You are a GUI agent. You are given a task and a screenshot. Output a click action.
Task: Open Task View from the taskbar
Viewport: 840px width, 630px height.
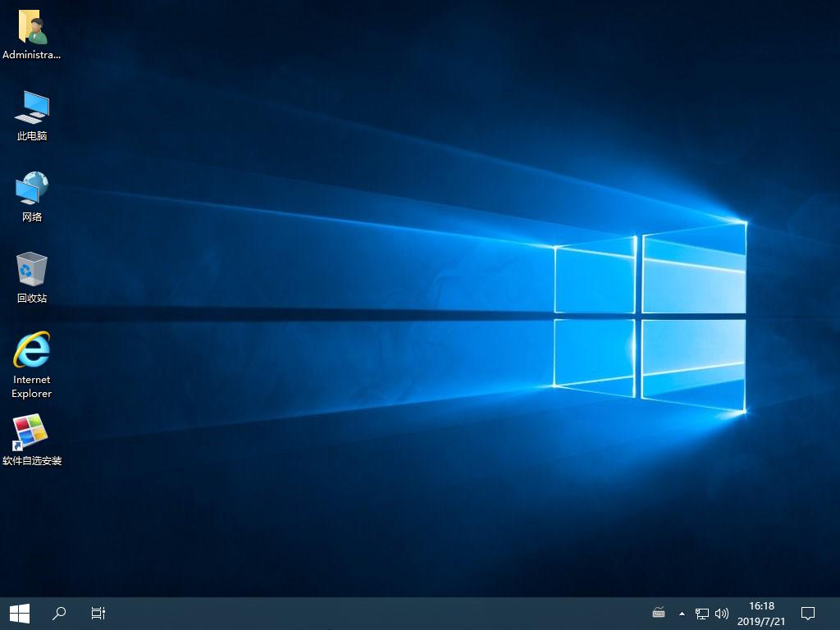pyautogui.click(x=98, y=613)
